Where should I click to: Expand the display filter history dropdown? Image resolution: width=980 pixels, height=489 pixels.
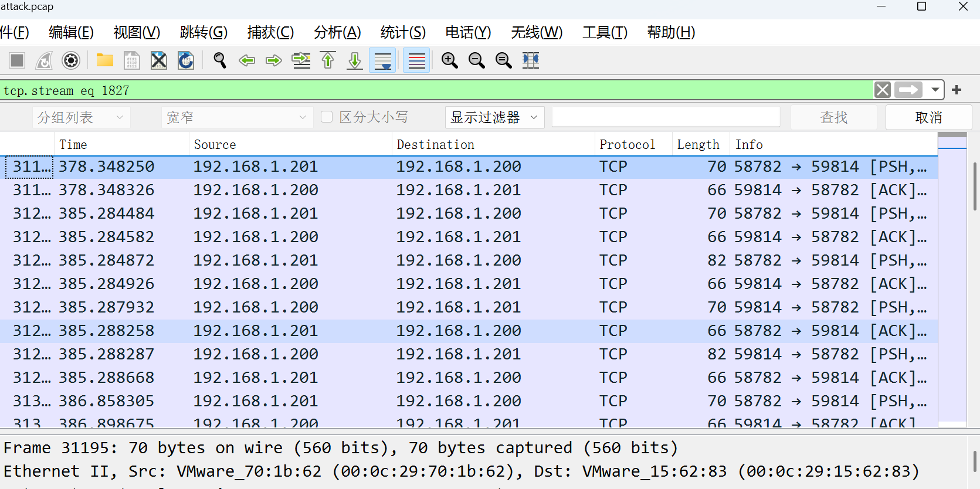pyautogui.click(x=935, y=90)
